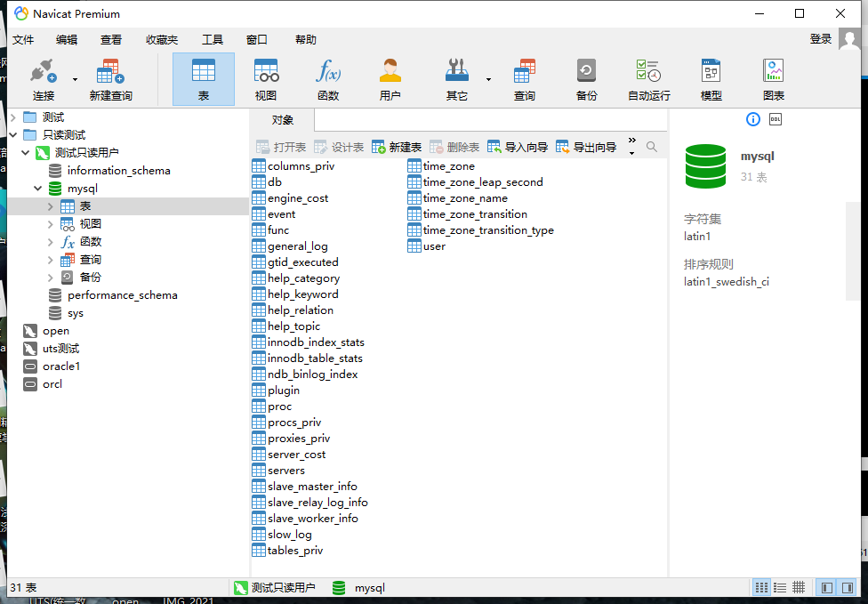
Task: Open the 函数 (Function) toolbar icon
Action: click(327, 79)
